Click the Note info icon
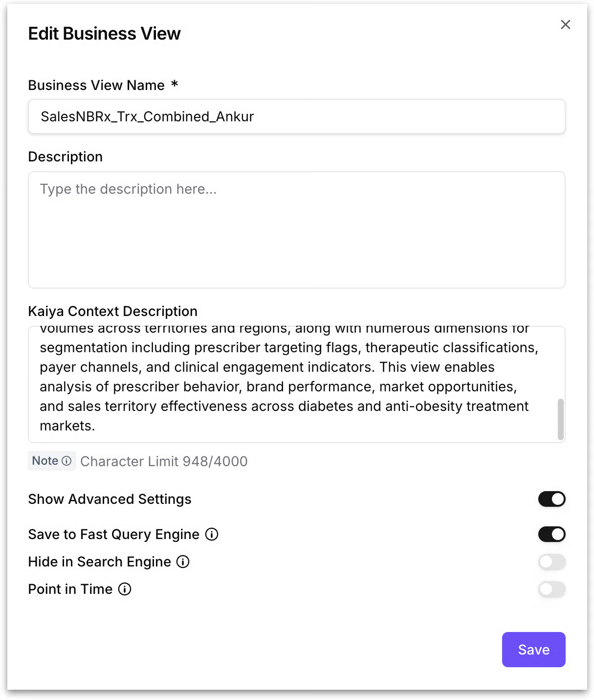 (x=67, y=461)
